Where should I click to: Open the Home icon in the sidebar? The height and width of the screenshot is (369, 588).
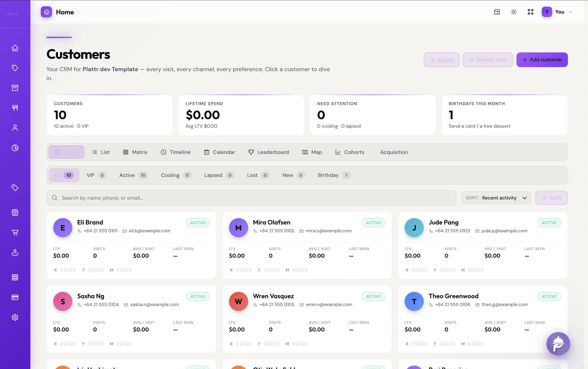point(15,48)
